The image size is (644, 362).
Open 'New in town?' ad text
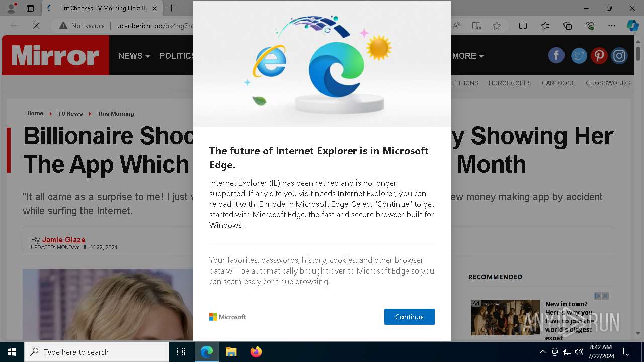[569, 322]
